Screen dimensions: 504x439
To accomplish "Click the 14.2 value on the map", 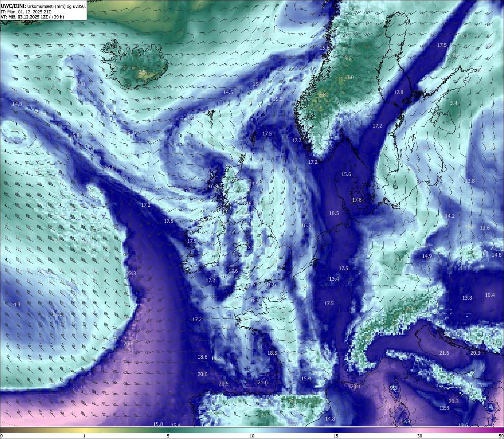I will 450,216.
